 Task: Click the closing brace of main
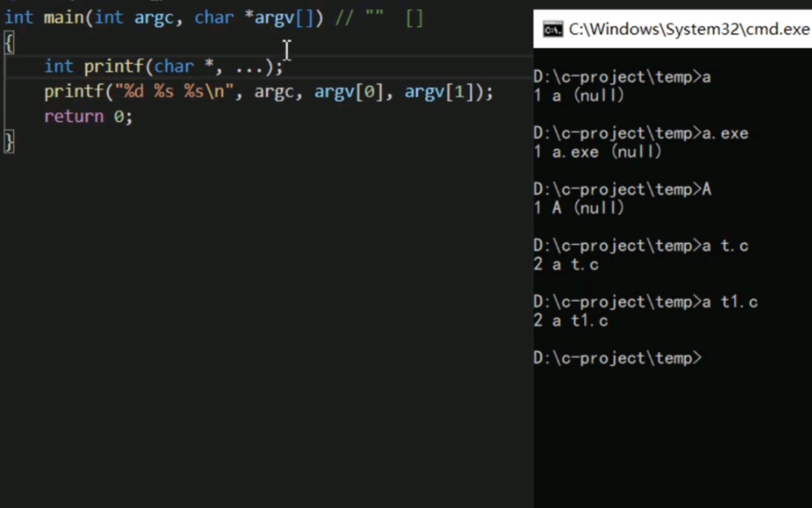coord(9,142)
